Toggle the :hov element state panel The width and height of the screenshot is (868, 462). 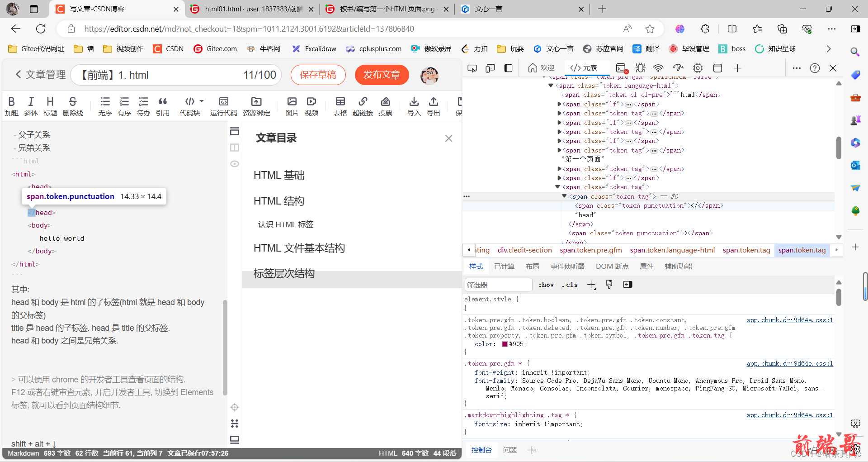click(546, 285)
